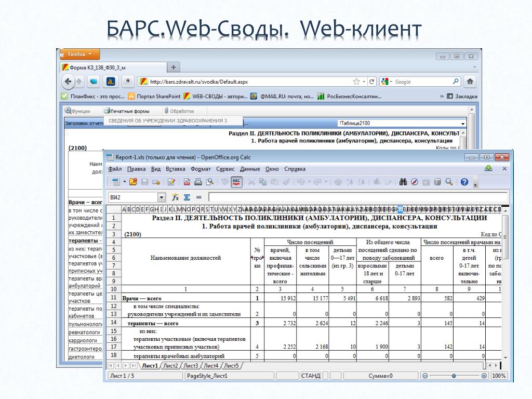
Task: Open the Правка menu
Action: click(x=137, y=169)
